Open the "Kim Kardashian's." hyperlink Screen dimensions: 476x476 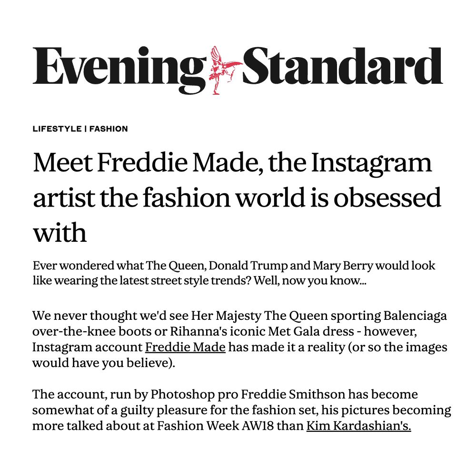tap(358, 426)
